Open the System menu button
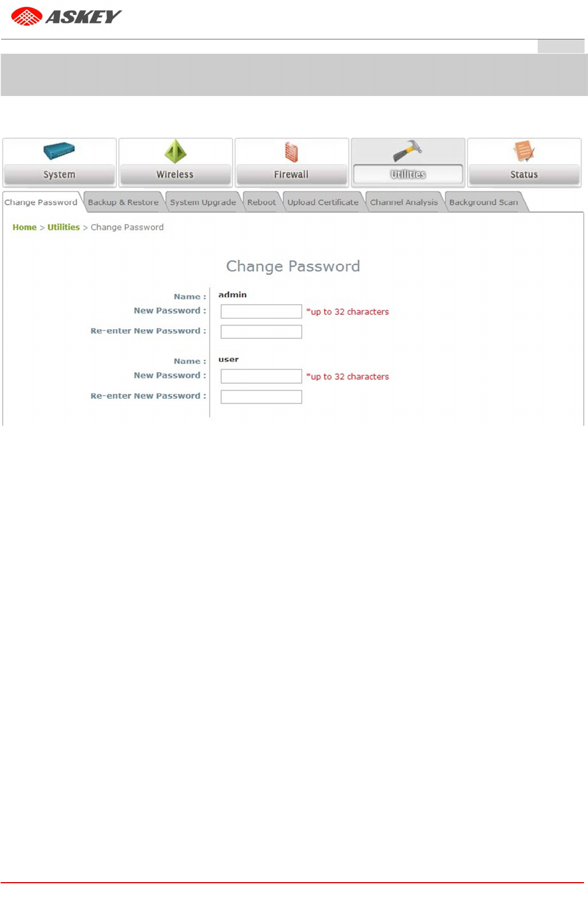Image resolution: width=588 pixels, height=897 pixels. point(59,174)
